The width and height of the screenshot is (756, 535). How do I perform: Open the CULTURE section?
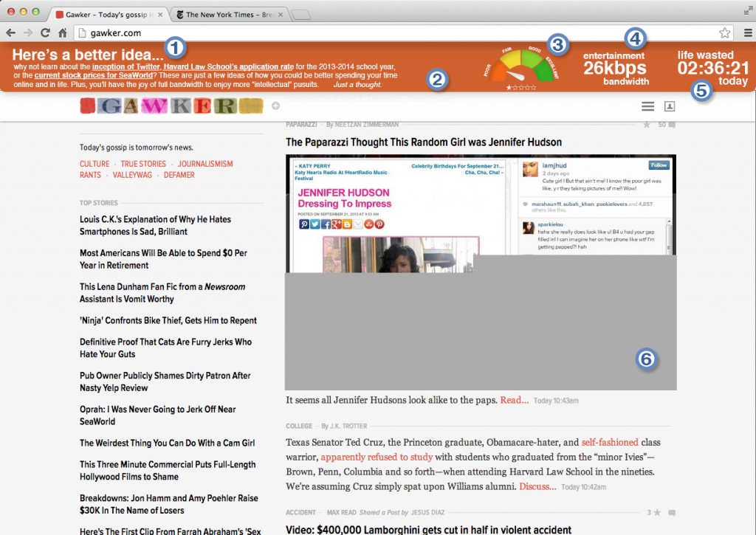coord(94,164)
